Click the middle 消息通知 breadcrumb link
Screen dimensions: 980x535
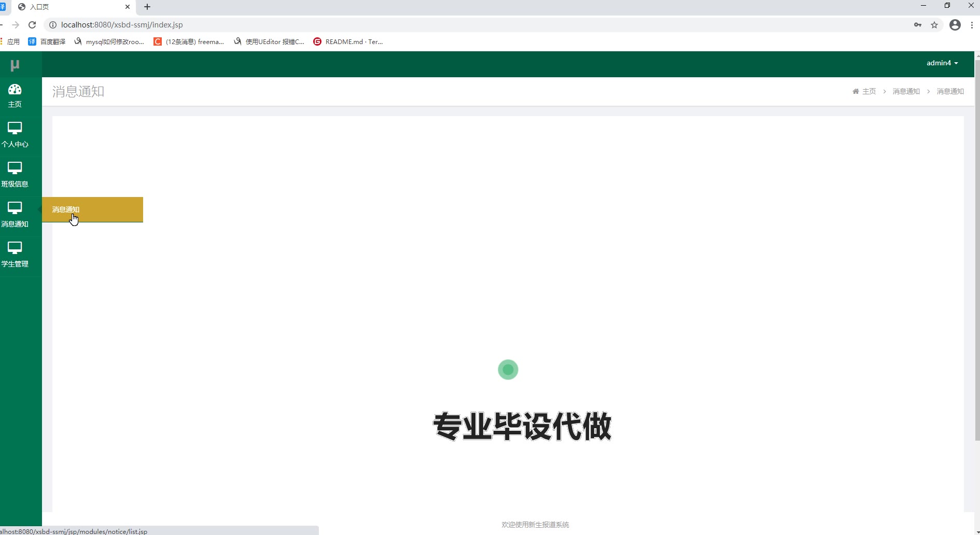click(906, 91)
